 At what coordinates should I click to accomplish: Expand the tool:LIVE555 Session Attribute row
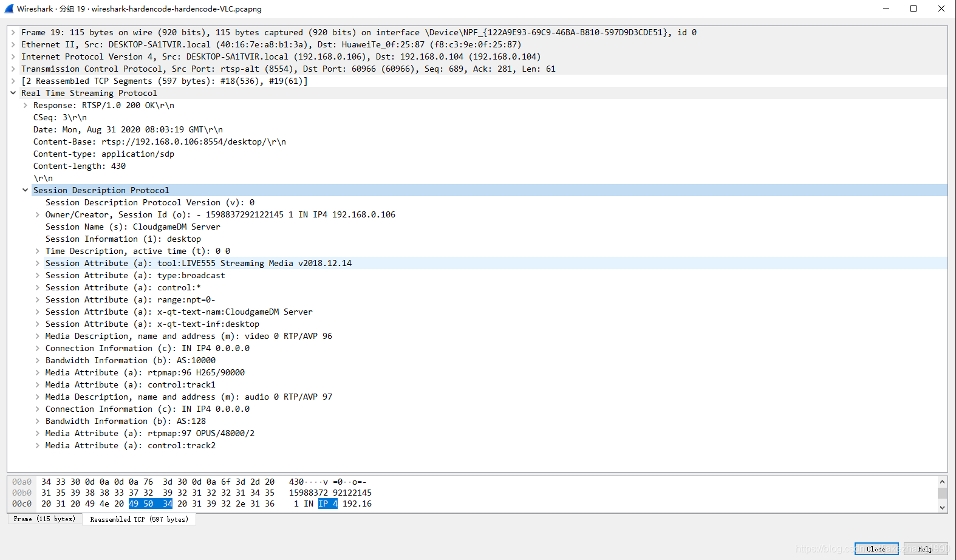38,263
